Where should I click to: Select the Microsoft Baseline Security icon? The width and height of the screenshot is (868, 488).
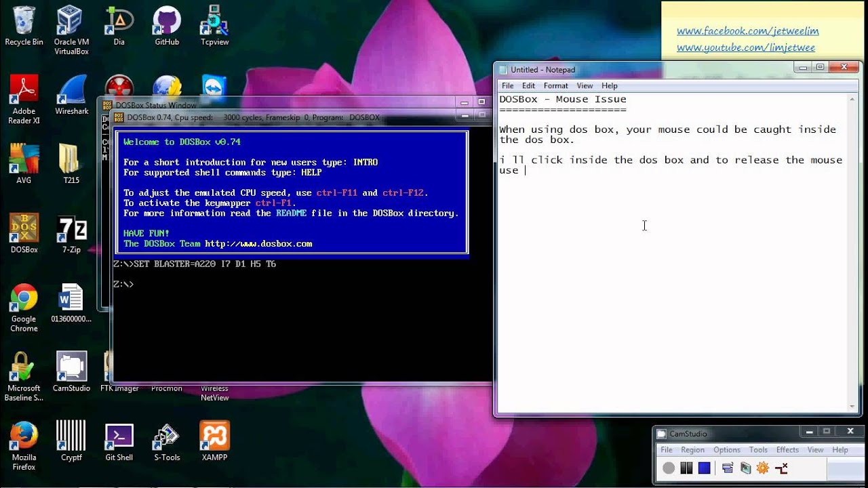click(x=24, y=377)
